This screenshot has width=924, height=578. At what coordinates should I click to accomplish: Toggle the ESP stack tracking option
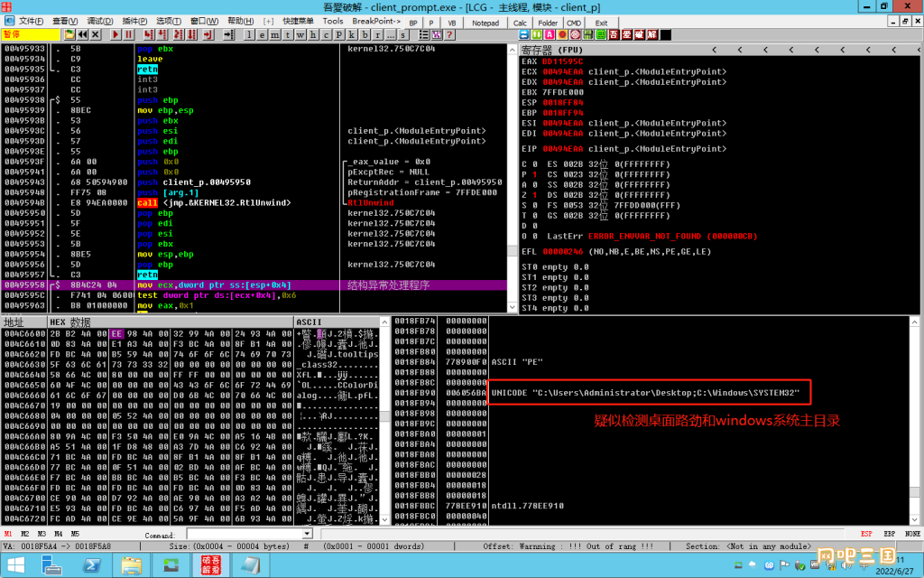point(865,534)
